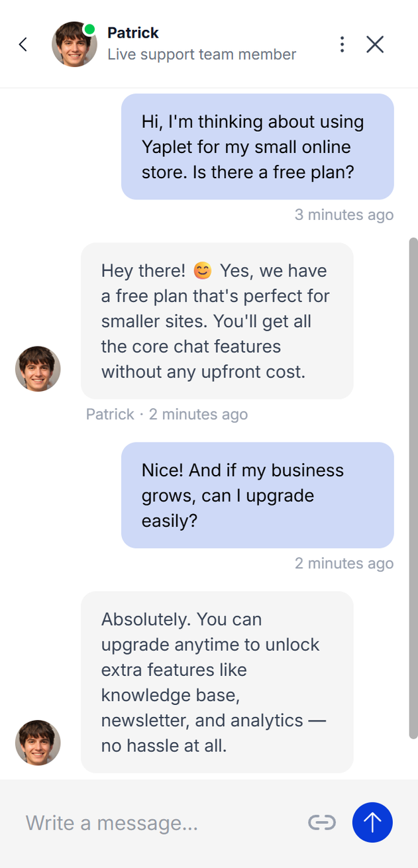
Task: Click the "Live support team member" subtitle
Action: (201, 54)
